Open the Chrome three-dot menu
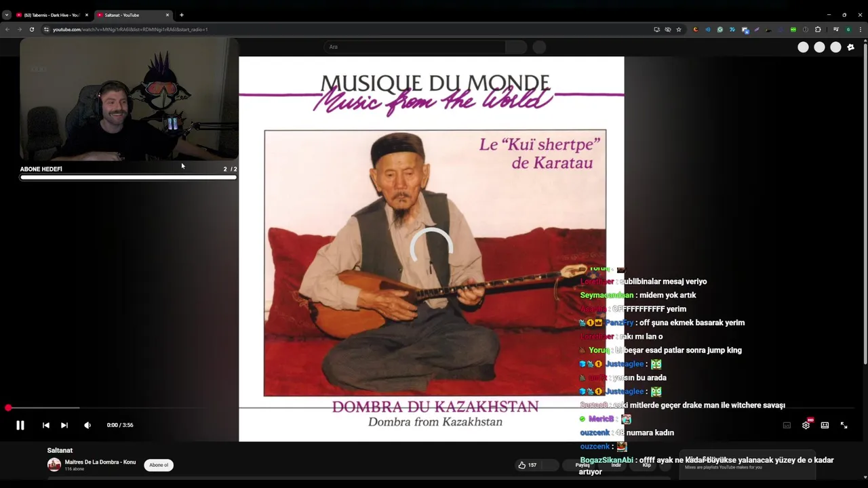 point(861,29)
